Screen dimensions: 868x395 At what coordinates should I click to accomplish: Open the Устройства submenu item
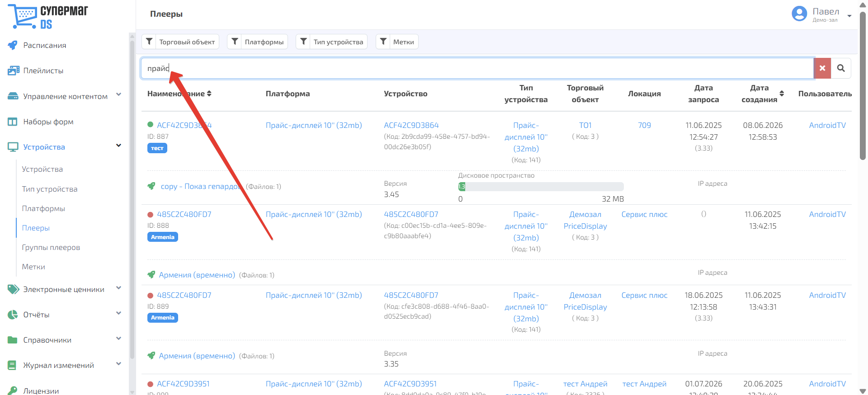click(x=42, y=169)
